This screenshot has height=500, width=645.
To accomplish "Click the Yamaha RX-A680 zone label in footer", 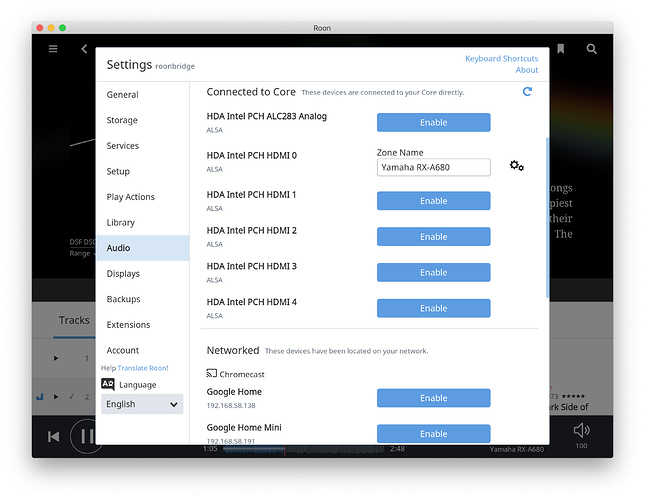I will pyautogui.click(x=517, y=449).
